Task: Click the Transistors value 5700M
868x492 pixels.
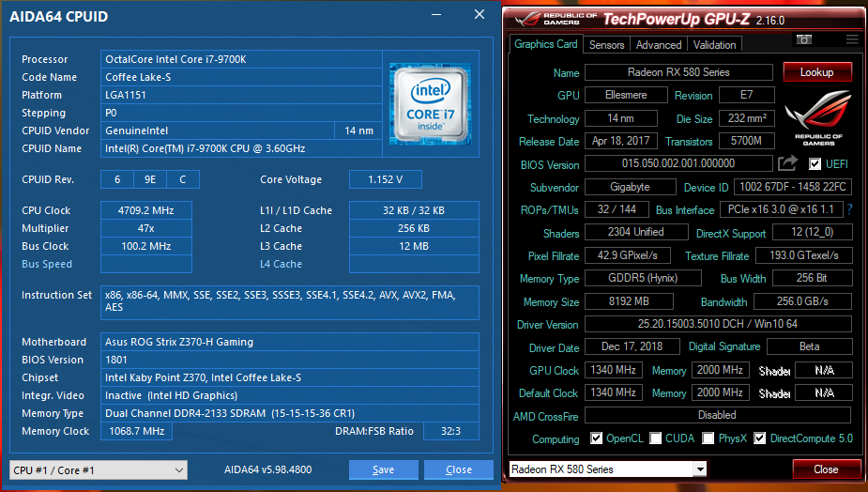Action: pyautogui.click(x=747, y=141)
